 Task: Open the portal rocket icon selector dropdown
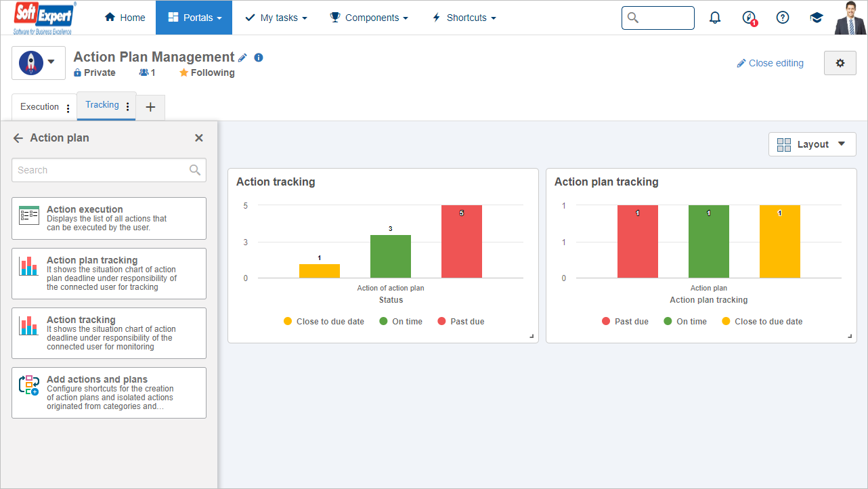pos(39,63)
